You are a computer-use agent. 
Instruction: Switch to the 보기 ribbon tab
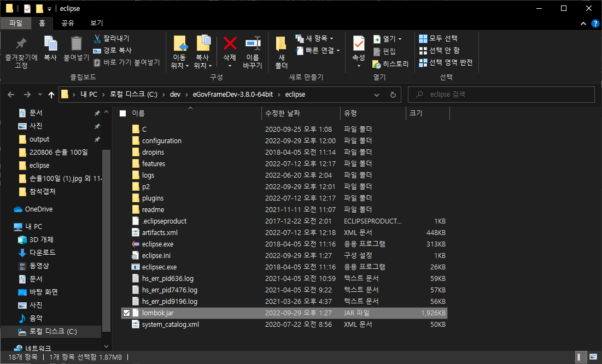(x=96, y=23)
